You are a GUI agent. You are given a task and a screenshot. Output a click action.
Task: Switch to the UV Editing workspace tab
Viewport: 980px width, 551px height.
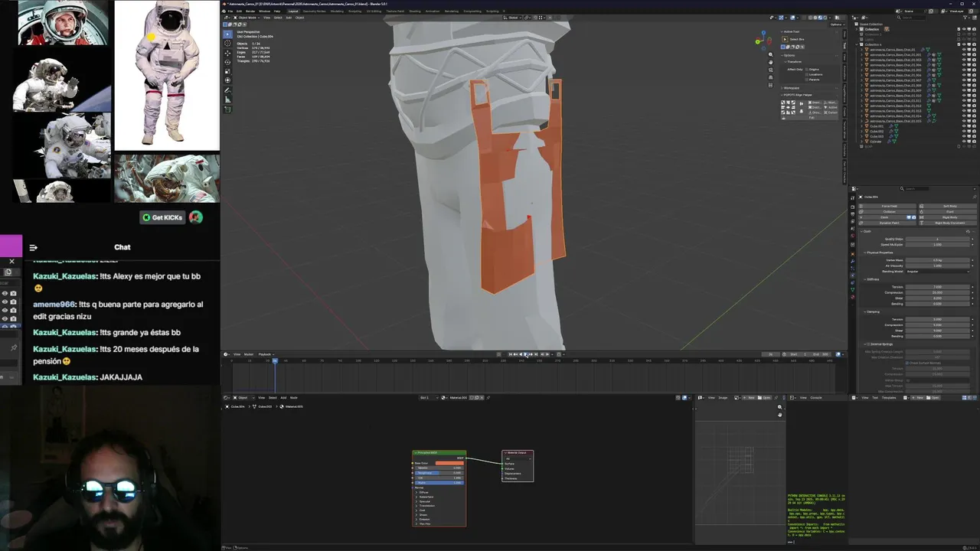pos(374,11)
